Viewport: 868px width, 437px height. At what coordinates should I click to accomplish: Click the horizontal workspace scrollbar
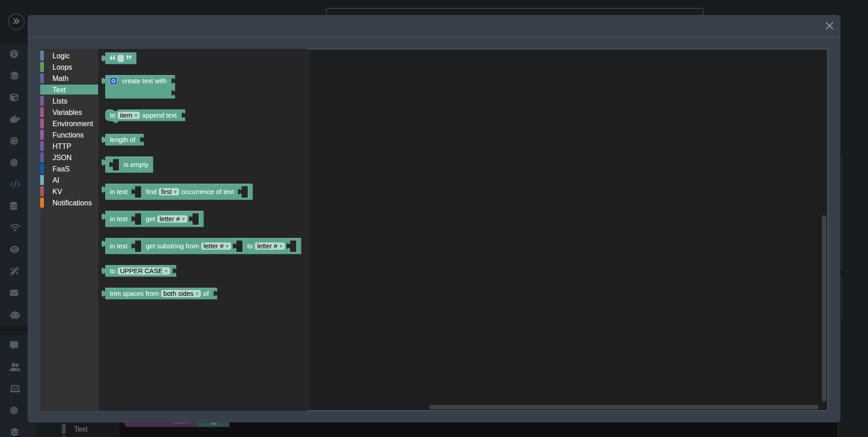tap(623, 407)
